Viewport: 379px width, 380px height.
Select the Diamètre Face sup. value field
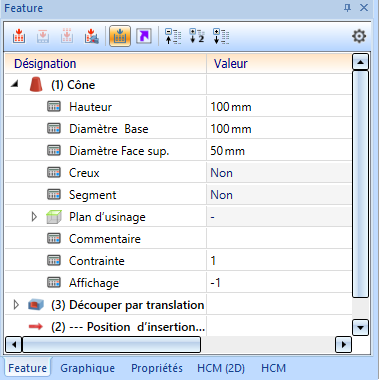[279, 151]
